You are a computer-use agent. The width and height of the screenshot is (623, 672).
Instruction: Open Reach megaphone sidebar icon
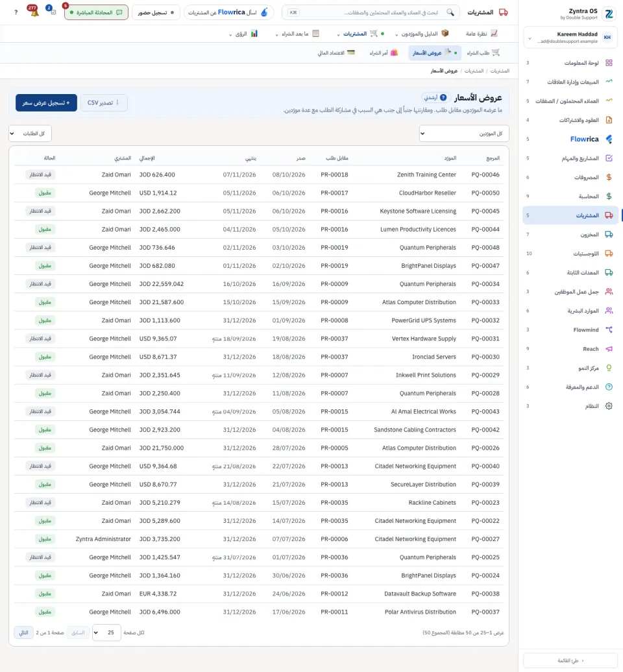tap(609, 349)
